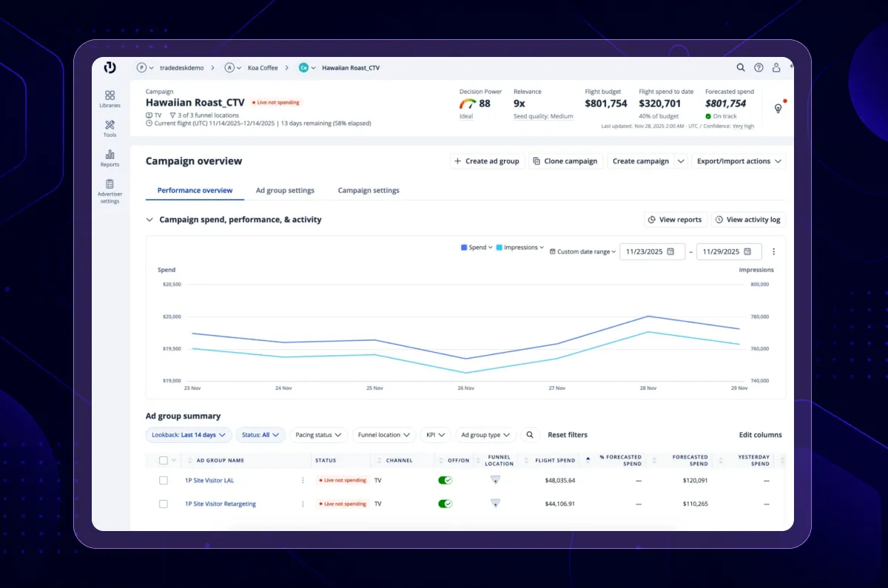Click the Create ad group button
Screen dimensions: 888x588
(x=488, y=161)
